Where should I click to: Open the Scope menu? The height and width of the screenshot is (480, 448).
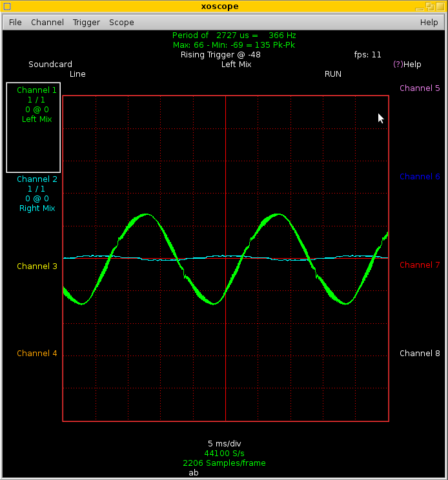click(x=121, y=23)
